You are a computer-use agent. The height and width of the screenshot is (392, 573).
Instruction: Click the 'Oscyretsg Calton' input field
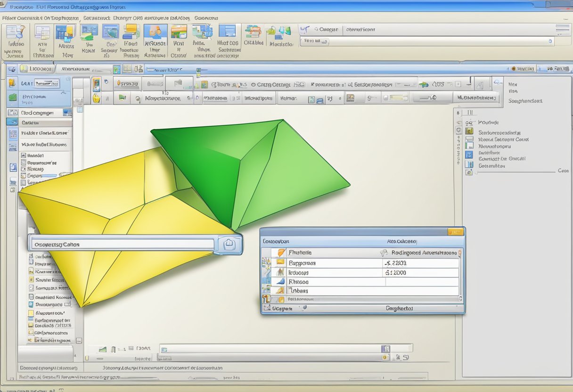click(x=123, y=244)
